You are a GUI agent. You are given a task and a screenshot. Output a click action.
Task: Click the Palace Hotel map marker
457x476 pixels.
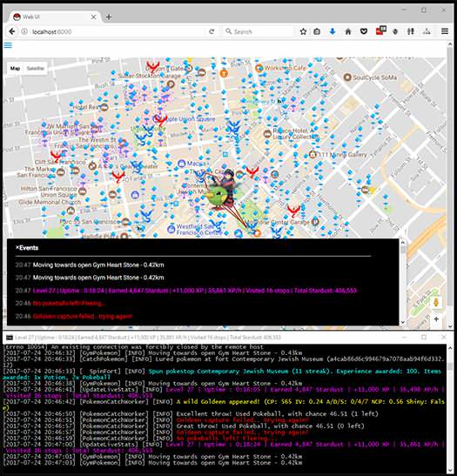tap(267, 133)
